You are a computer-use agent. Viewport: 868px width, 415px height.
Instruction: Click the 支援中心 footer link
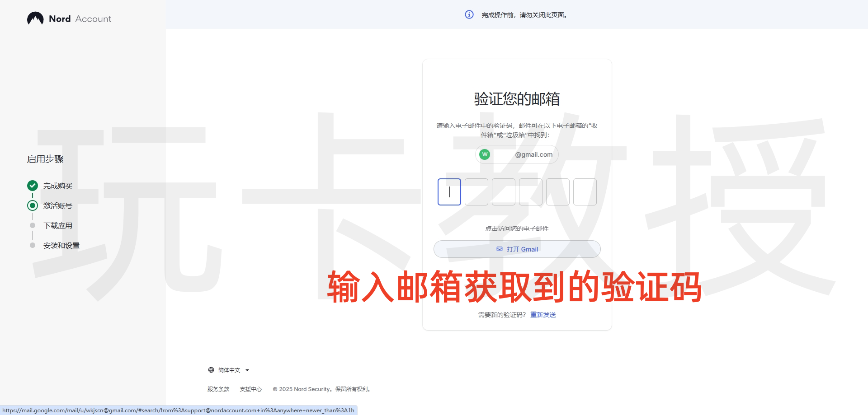point(250,389)
